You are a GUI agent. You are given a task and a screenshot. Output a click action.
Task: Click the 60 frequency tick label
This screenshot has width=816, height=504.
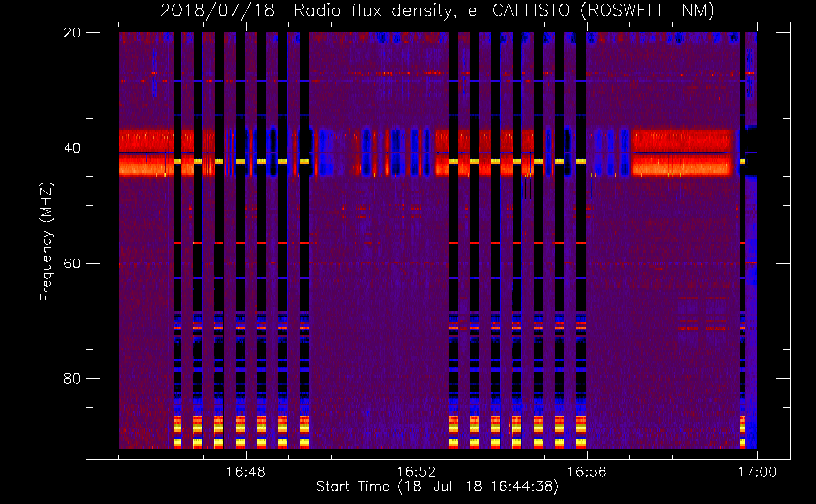click(x=72, y=264)
